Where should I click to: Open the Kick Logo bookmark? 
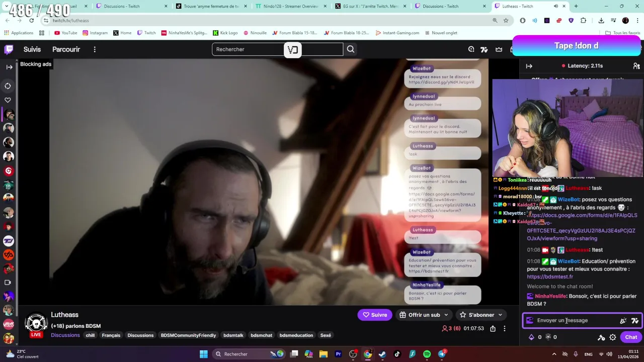[225, 33]
